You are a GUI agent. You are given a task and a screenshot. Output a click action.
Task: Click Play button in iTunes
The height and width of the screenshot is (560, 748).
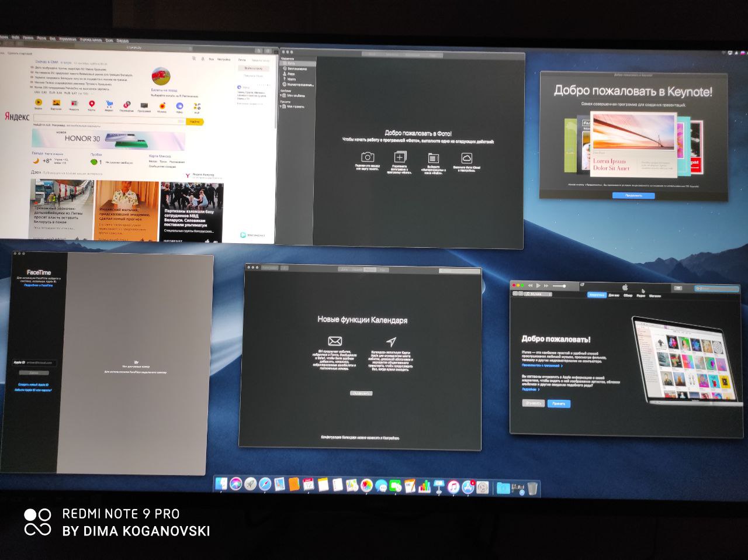coord(538,285)
